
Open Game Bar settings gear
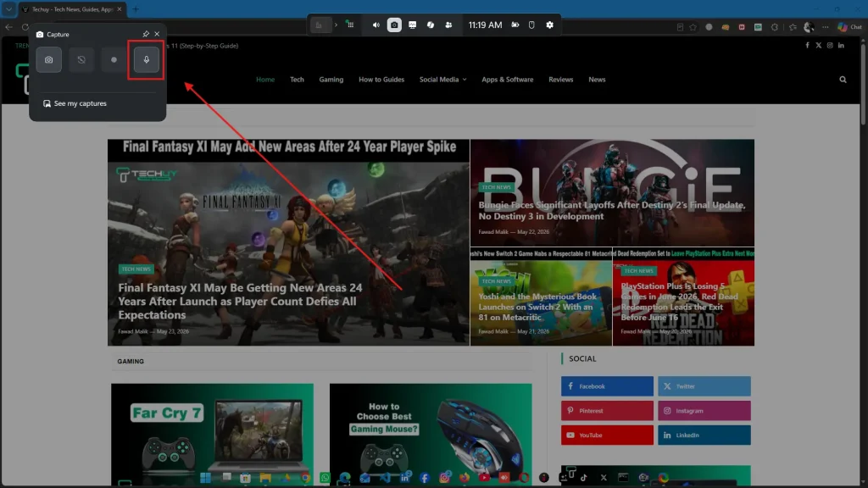click(x=549, y=25)
